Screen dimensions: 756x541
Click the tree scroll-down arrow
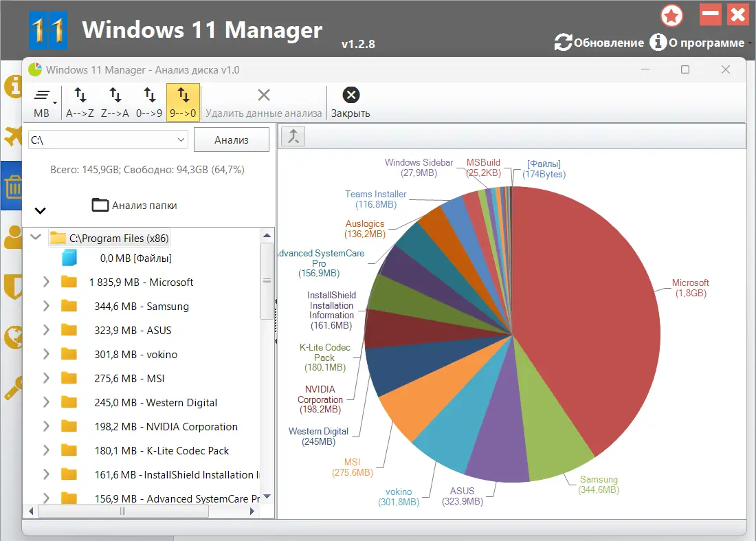267,496
